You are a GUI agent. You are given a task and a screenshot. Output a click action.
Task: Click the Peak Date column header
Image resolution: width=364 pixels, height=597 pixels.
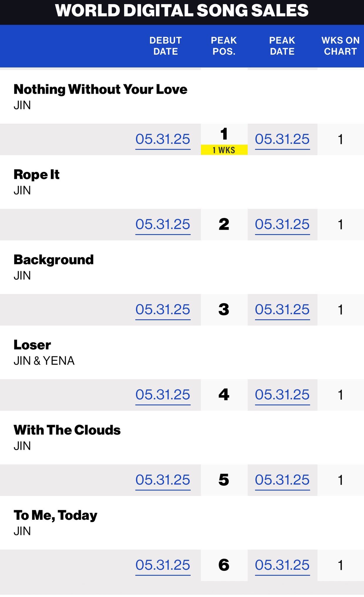(x=282, y=46)
